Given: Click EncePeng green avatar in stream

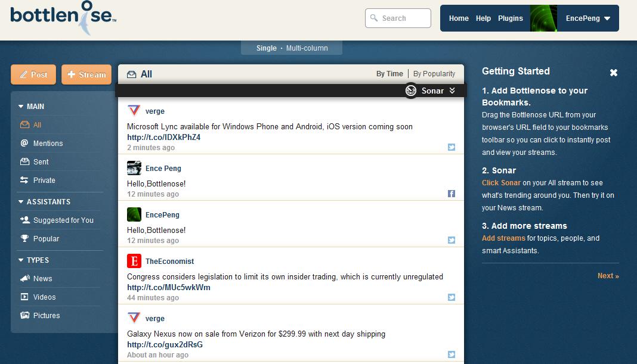Looking at the screenshot, I should pos(134,214).
